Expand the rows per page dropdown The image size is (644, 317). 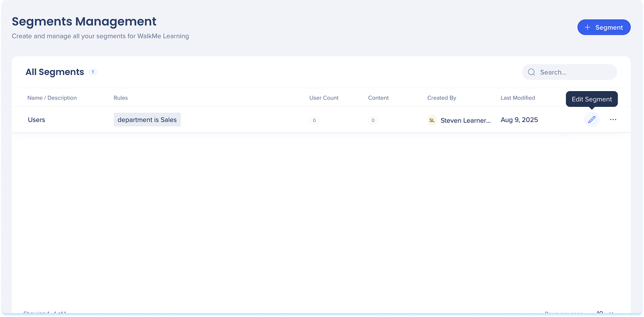[x=604, y=312]
